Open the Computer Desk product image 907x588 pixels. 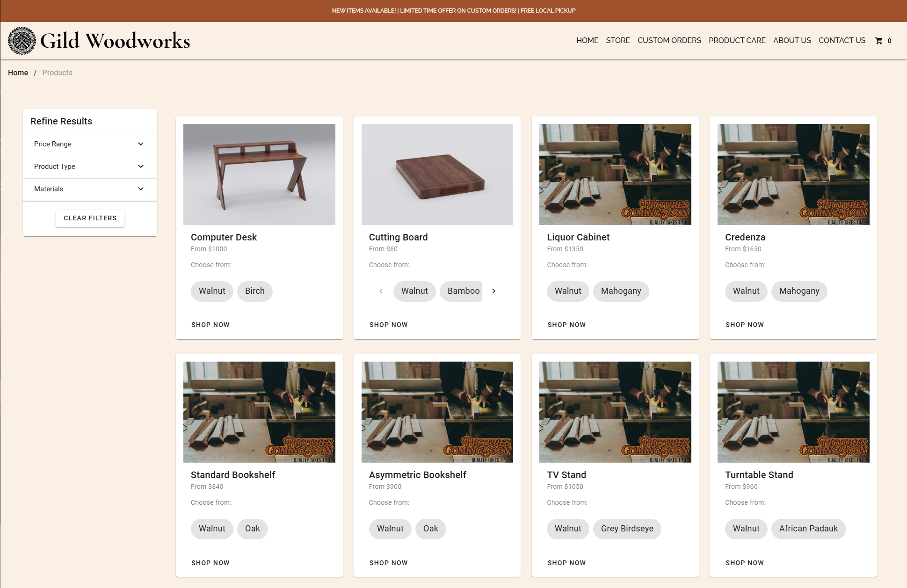(259, 174)
